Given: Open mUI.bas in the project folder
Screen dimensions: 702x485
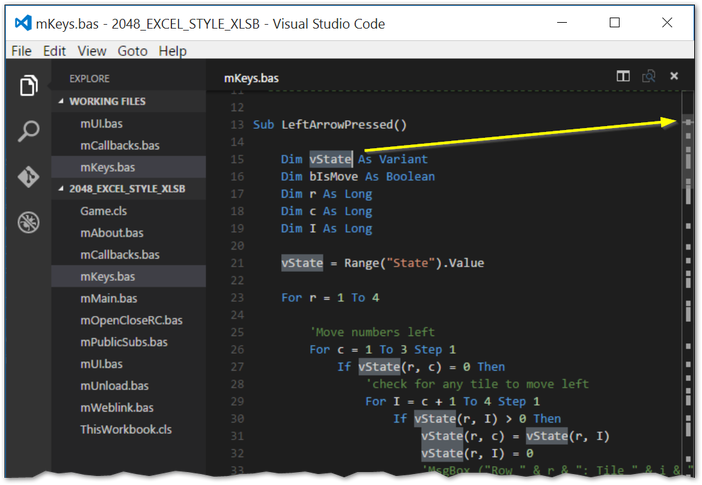Looking at the screenshot, I should click(x=128, y=364).
